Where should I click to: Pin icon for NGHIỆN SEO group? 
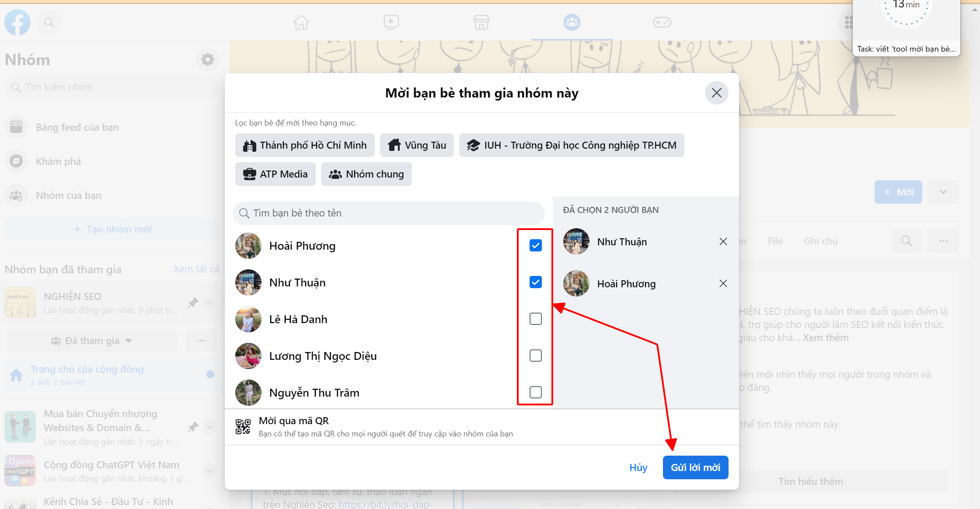[193, 303]
